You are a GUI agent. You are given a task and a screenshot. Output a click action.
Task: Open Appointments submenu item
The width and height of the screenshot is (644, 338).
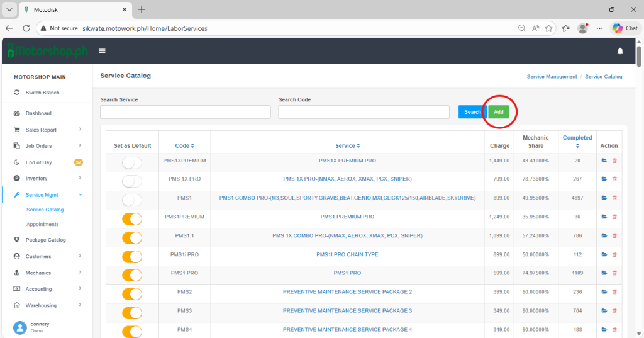pos(43,224)
